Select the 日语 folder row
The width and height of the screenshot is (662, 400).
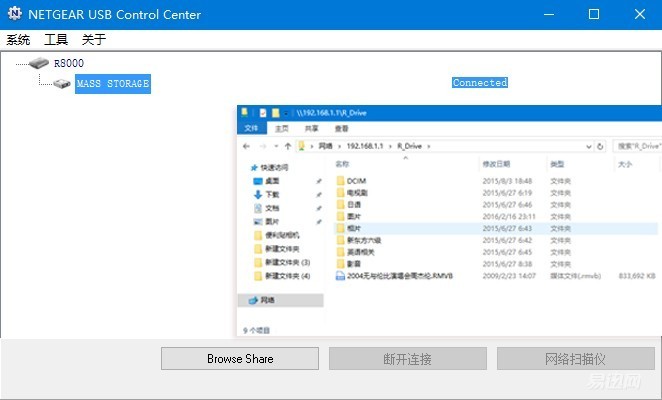496,204
